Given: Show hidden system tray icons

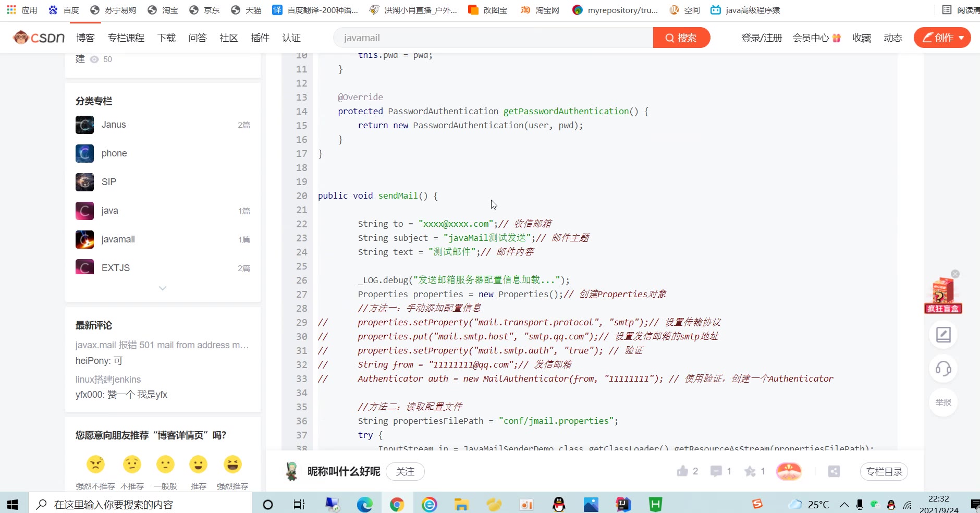Looking at the screenshot, I should coord(844,504).
